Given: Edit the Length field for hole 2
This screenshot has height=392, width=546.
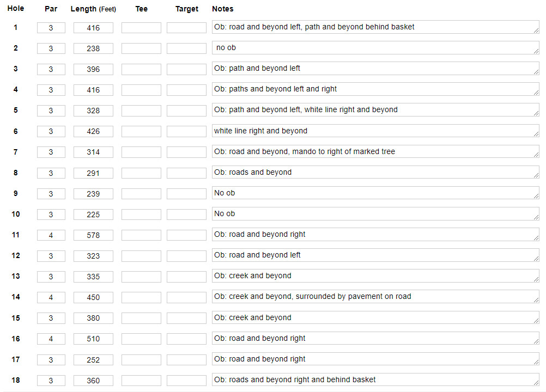Looking at the screenshot, I should pyautogui.click(x=93, y=48).
